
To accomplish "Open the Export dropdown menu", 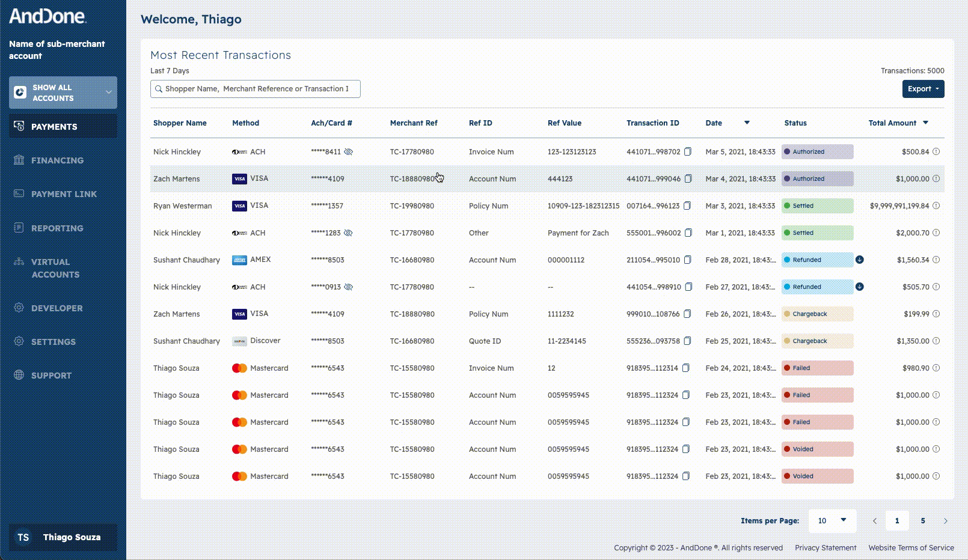I will [923, 89].
